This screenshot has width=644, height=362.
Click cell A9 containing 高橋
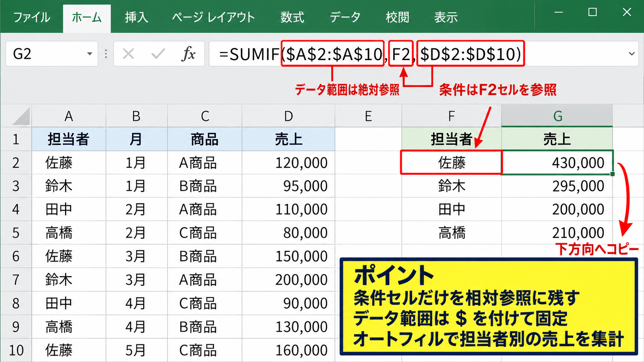click(69, 327)
